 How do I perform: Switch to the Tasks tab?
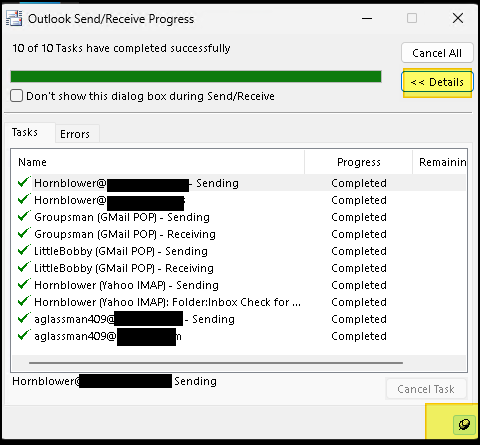pyautogui.click(x=30, y=132)
